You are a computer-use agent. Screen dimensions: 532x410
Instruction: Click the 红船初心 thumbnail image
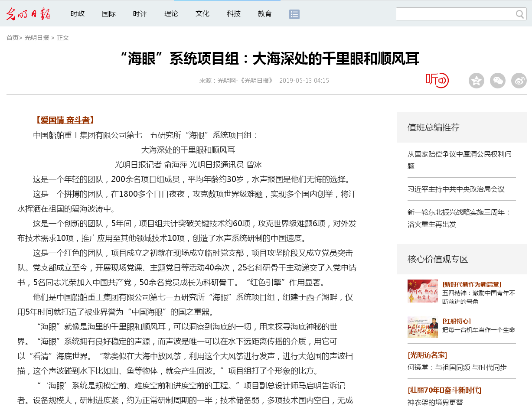tap(423, 327)
